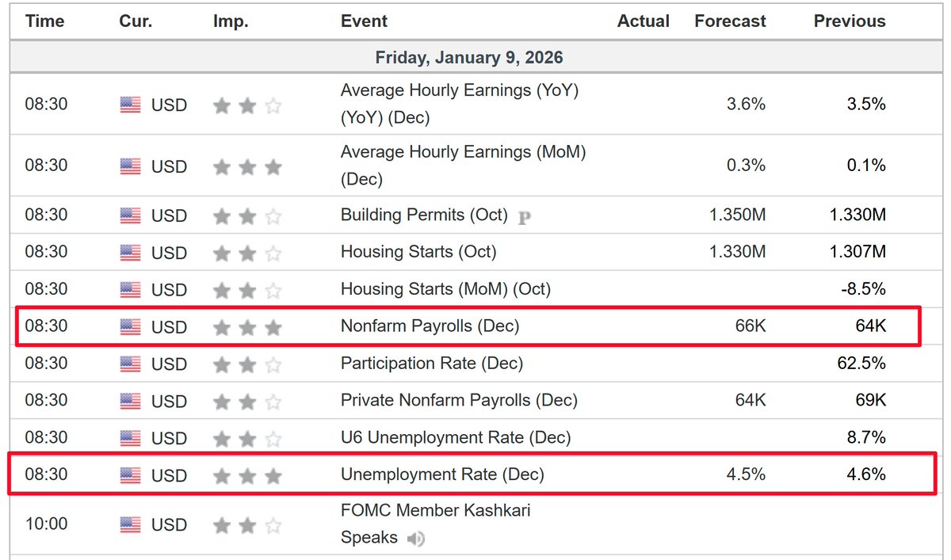This screenshot has width=951, height=560.
Task: Click the US flag in the Housing Starts (MoM) row
Action: click(x=131, y=290)
